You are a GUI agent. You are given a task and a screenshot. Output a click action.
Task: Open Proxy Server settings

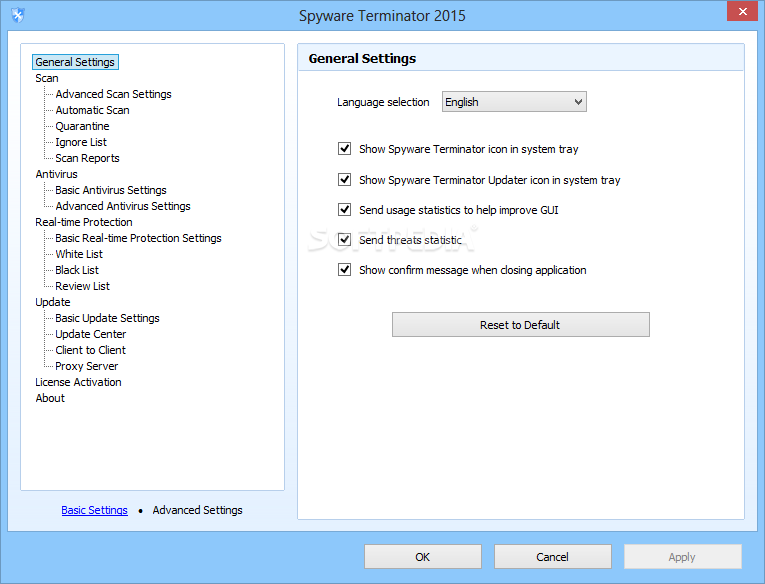(86, 366)
